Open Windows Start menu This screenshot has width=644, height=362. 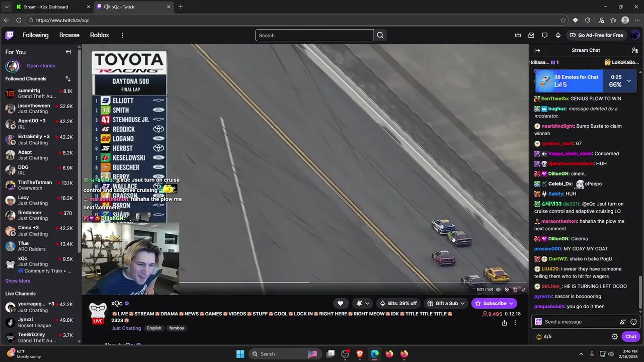tap(240, 354)
